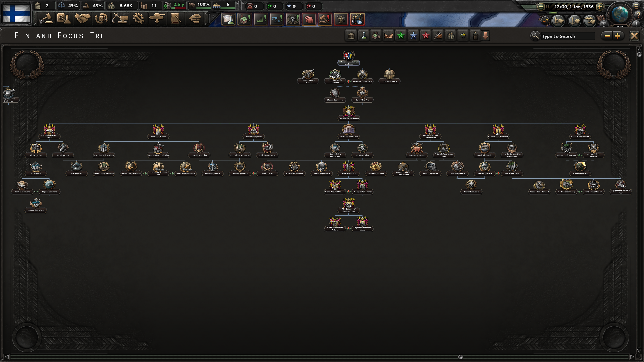Select The Royal Armada focus
The height and width of the screenshot is (362, 644).
coord(158,131)
